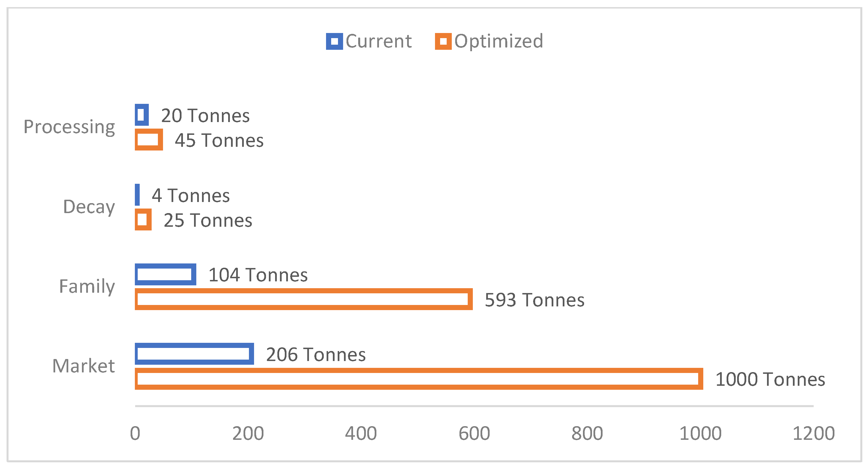Click the blue Current legend swatch

point(334,42)
